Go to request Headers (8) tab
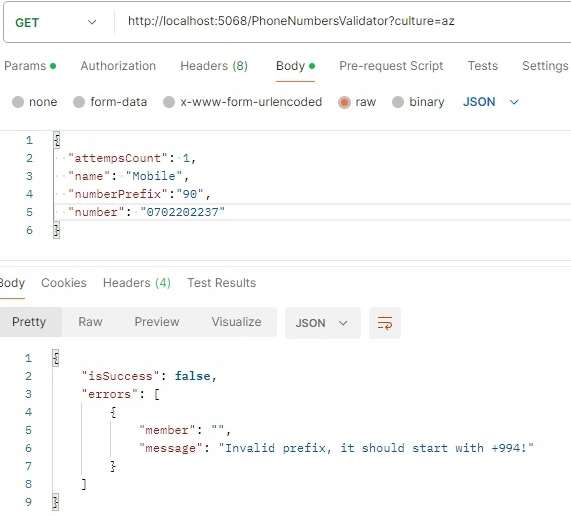 (214, 66)
